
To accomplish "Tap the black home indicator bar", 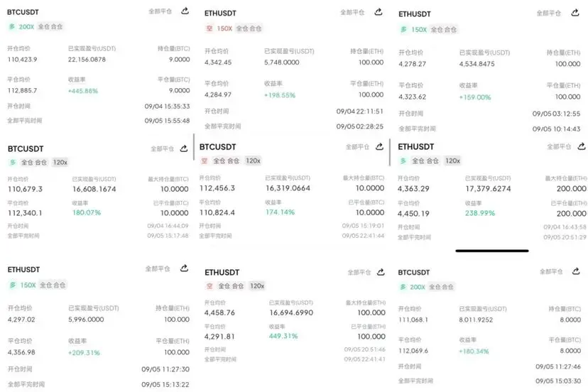I will (x=492, y=251).
